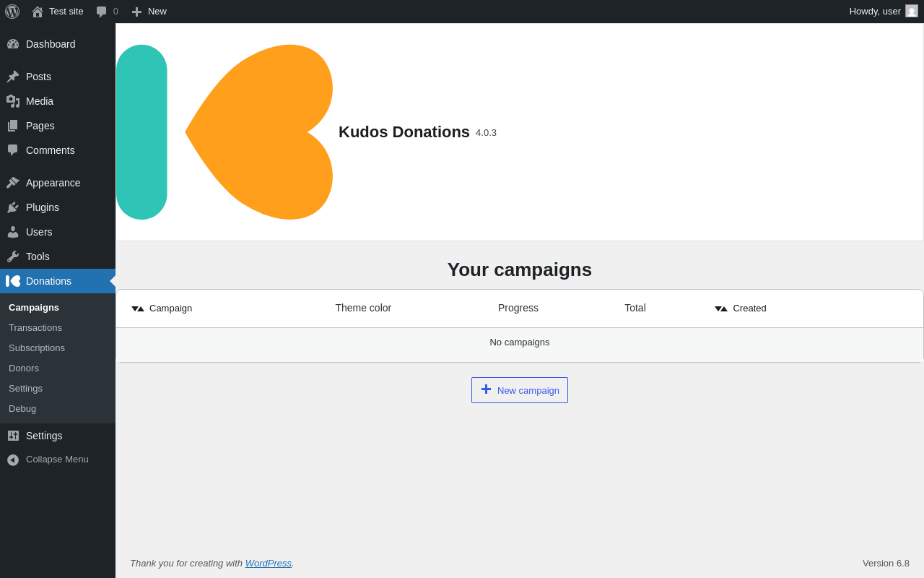
Task: Open the New content menu
Action: 149,12
